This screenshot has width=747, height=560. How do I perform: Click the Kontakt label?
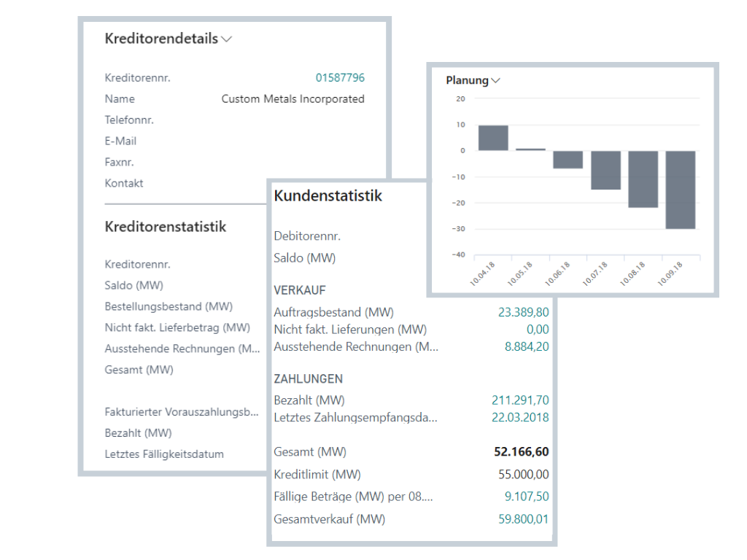[124, 183]
